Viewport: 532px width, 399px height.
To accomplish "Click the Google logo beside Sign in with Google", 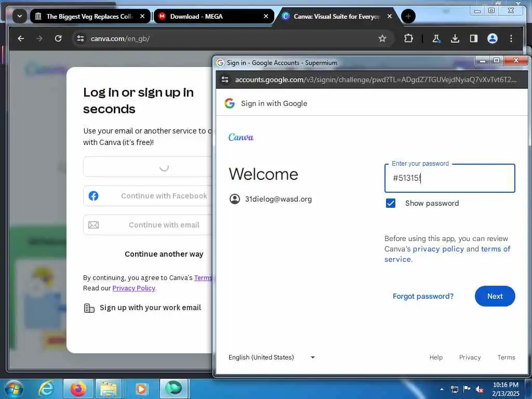I will click(230, 103).
